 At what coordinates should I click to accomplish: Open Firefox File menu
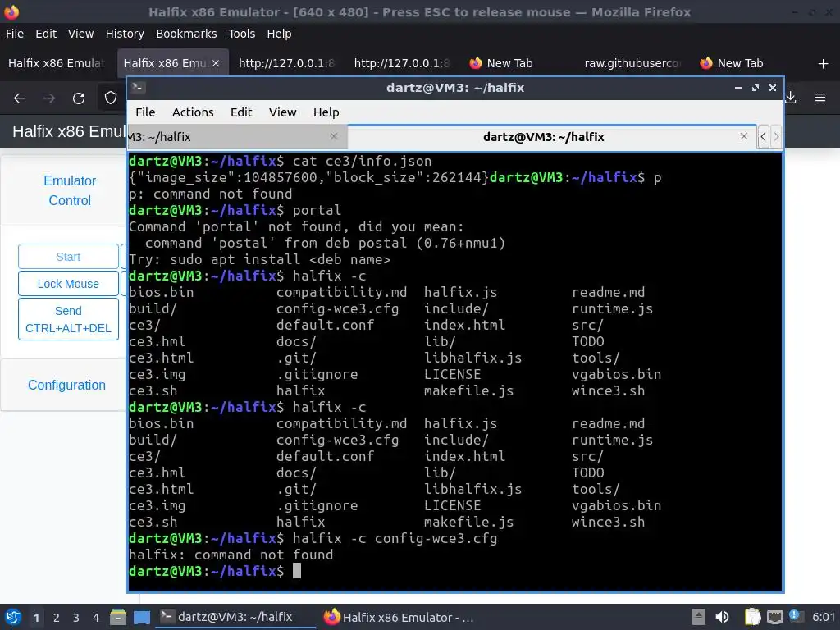click(x=15, y=34)
